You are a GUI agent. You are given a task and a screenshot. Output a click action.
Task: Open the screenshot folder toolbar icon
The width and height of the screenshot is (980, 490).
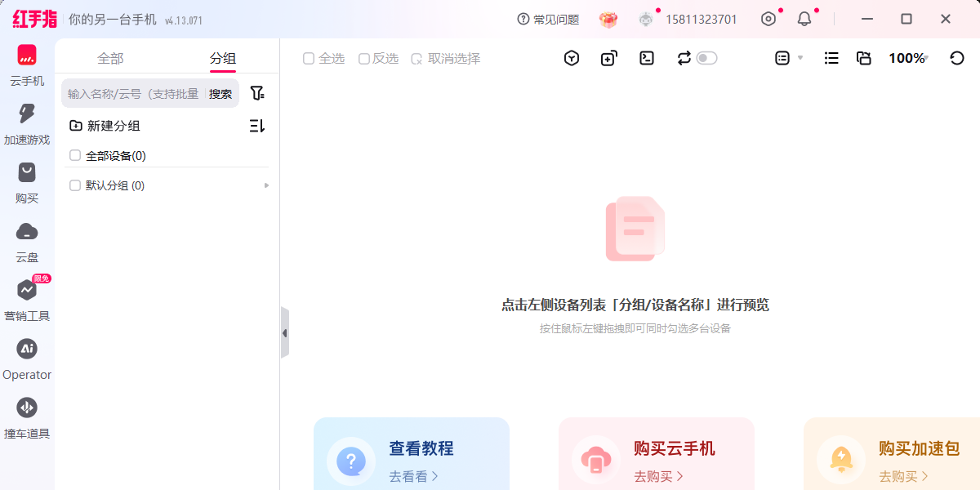click(864, 58)
